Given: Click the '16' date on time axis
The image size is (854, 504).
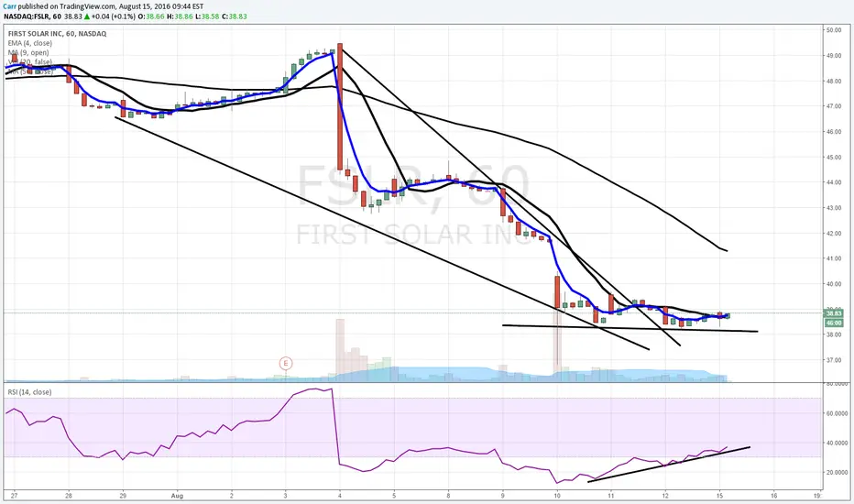Looking at the screenshot, I should coord(774,496).
